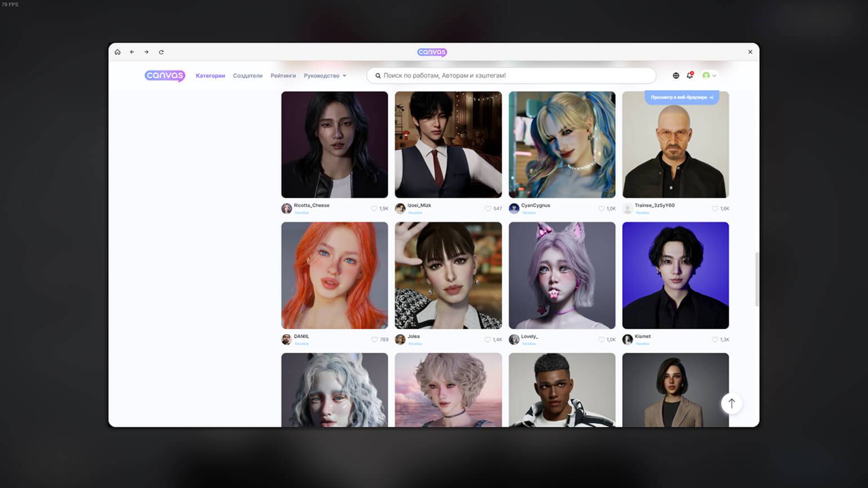868x488 pixels.
Task: Toggle heart on Kismet's character
Action: pos(715,340)
